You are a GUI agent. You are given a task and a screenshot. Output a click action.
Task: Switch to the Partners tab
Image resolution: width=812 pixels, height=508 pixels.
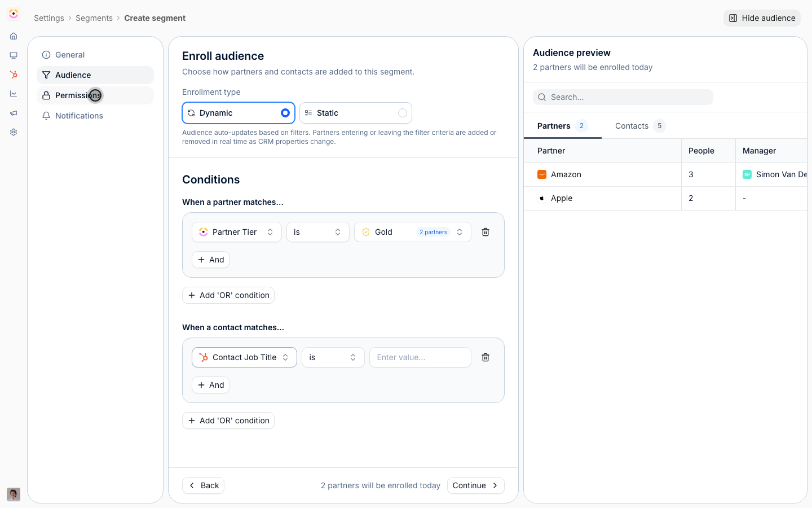coord(562,126)
